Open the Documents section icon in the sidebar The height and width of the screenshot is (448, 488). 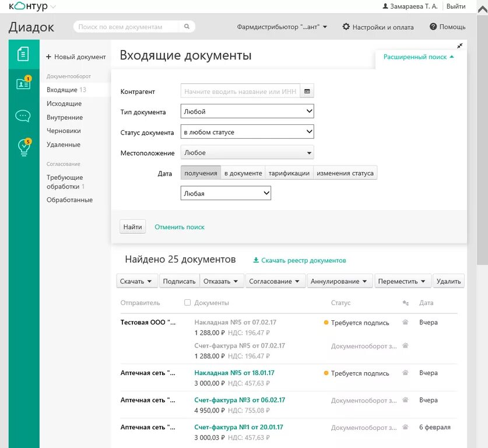pyautogui.click(x=23, y=54)
